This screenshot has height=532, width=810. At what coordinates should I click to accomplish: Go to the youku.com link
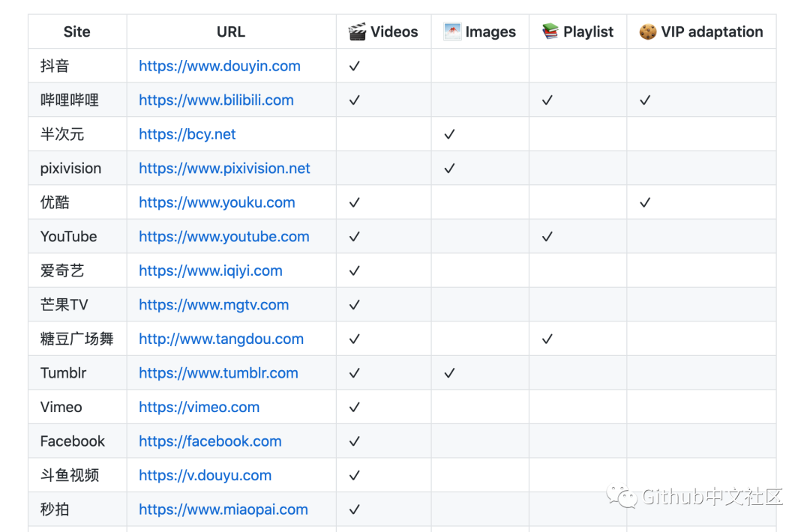coord(217,202)
